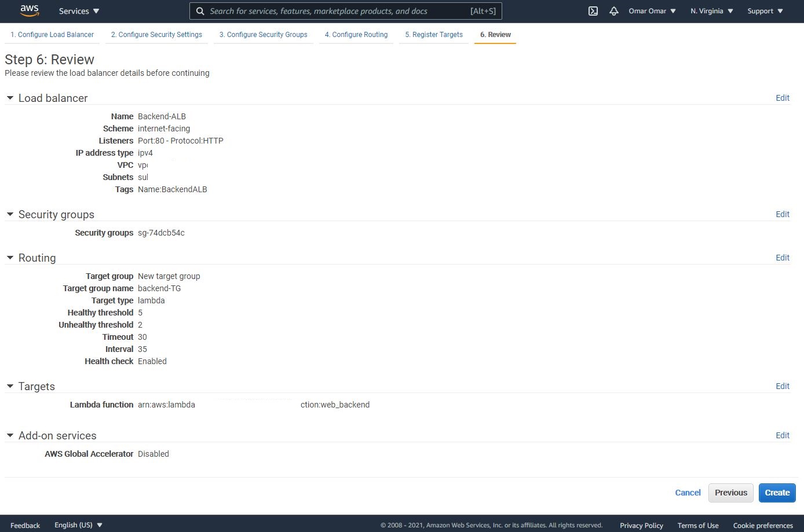Click the internet-facing scheme value
Screen dimensions: 804x532
(164, 129)
